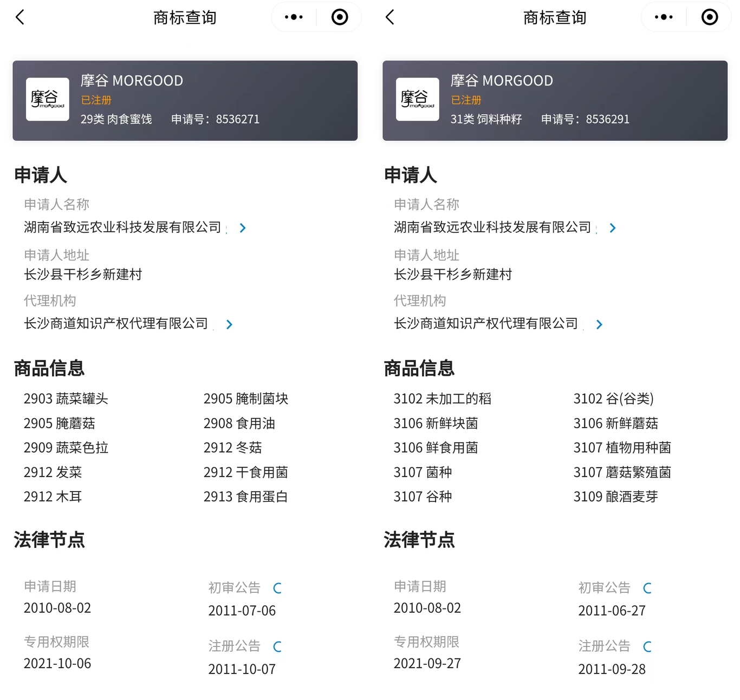Click goods item 3107 谷种
Viewport: 740px width, 700px height.
423,497
